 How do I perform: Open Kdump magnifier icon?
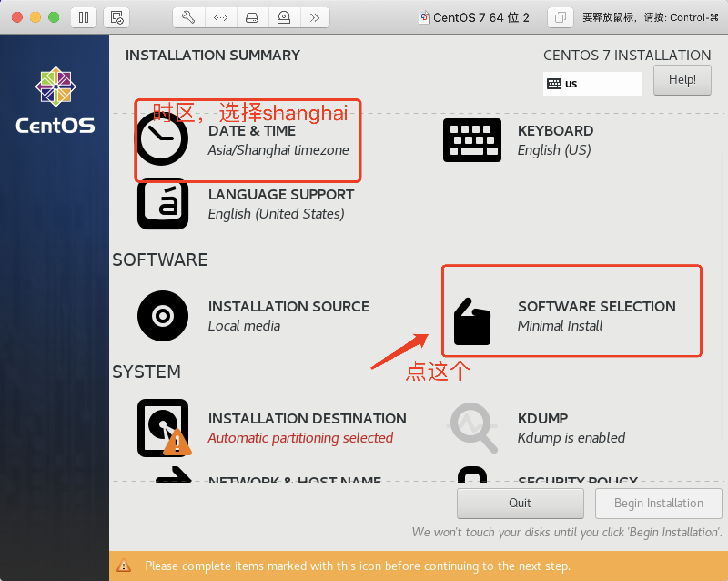pos(473,428)
